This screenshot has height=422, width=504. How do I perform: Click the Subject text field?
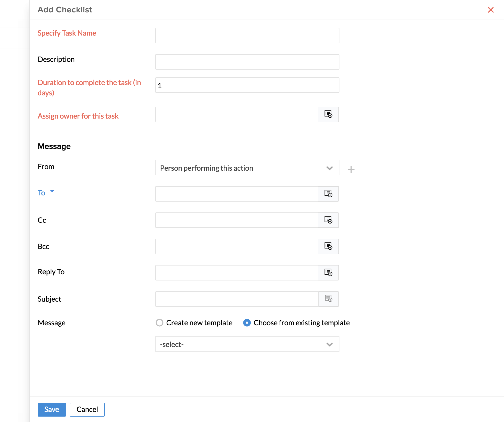coord(237,299)
